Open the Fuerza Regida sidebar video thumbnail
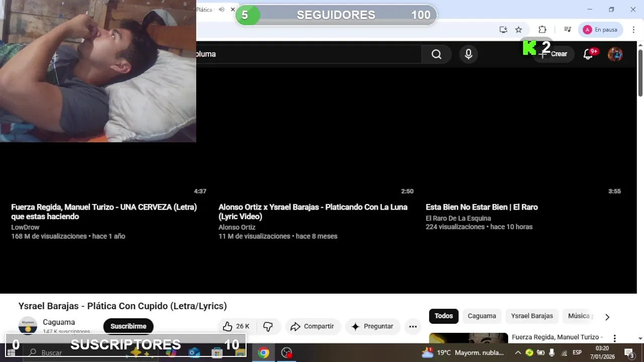Screen dimensions: 644x362 [468, 338]
